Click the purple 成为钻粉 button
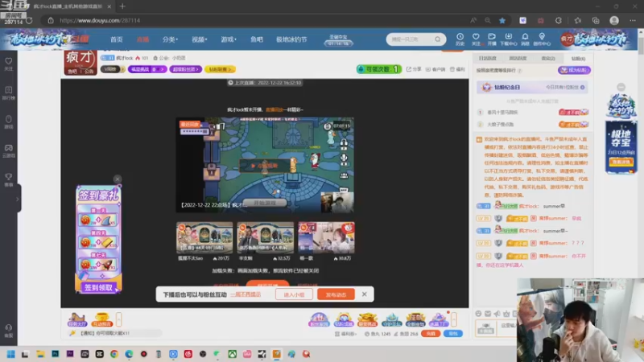Screen dimensions: 644x362 pos(574,70)
